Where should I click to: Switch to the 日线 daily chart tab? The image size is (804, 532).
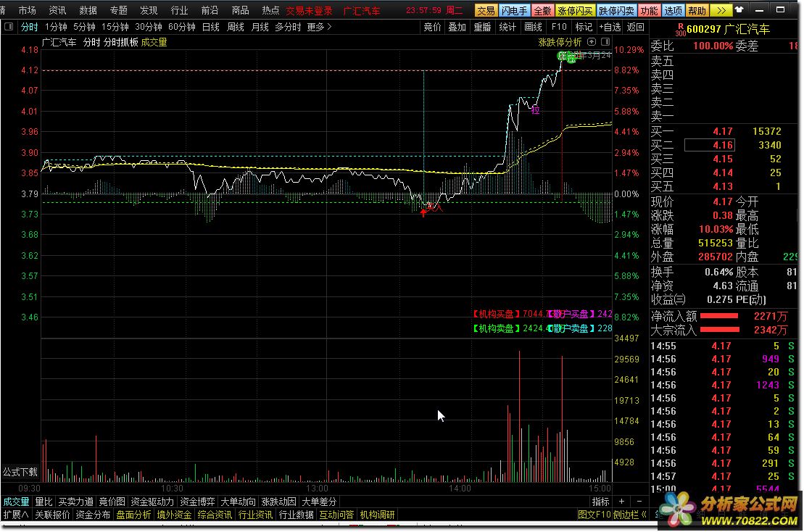coord(211,27)
